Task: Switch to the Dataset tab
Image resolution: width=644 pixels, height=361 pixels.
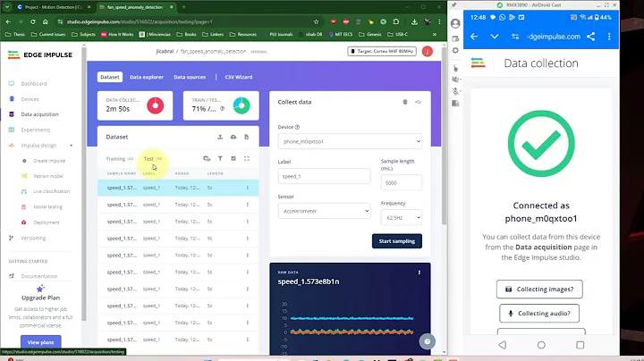Action: (110, 77)
